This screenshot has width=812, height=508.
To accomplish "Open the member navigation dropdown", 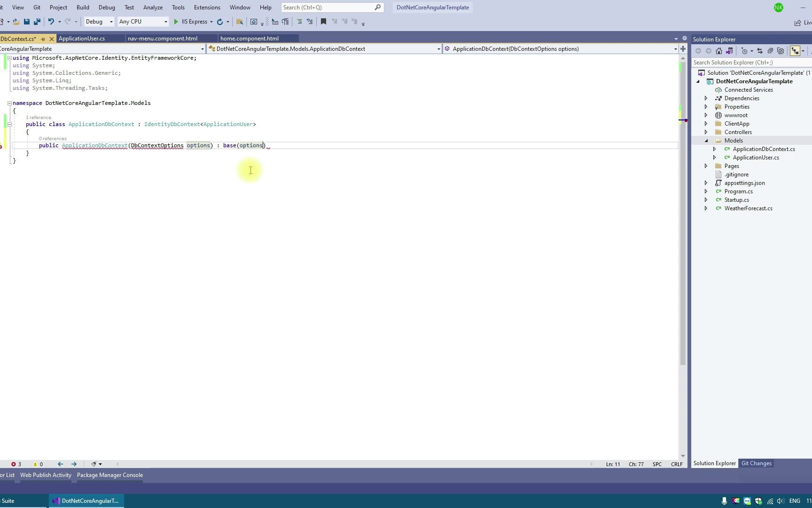I will tap(561, 49).
